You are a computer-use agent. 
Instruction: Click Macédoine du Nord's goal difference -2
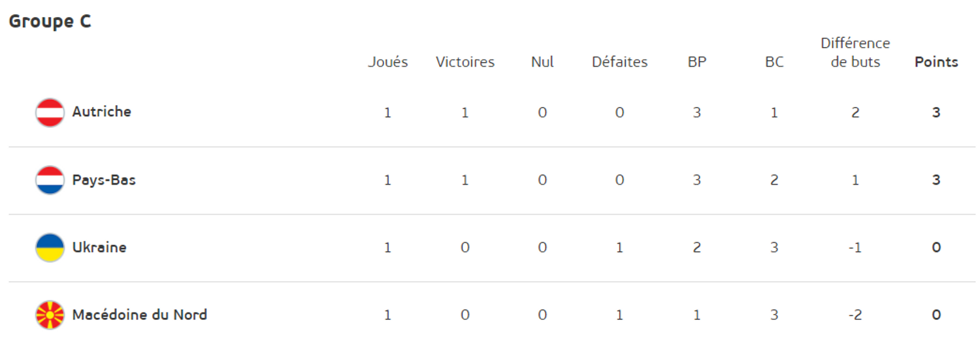[855, 315]
